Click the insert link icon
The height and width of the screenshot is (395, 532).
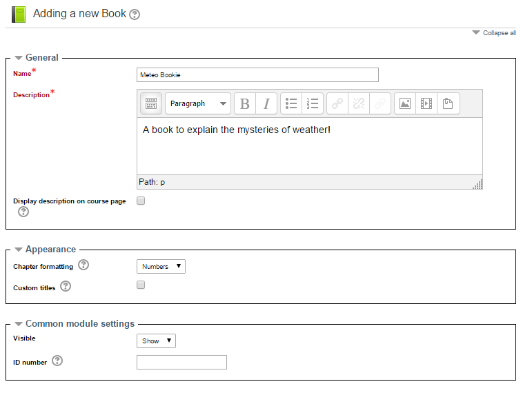[x=337, y=103]
